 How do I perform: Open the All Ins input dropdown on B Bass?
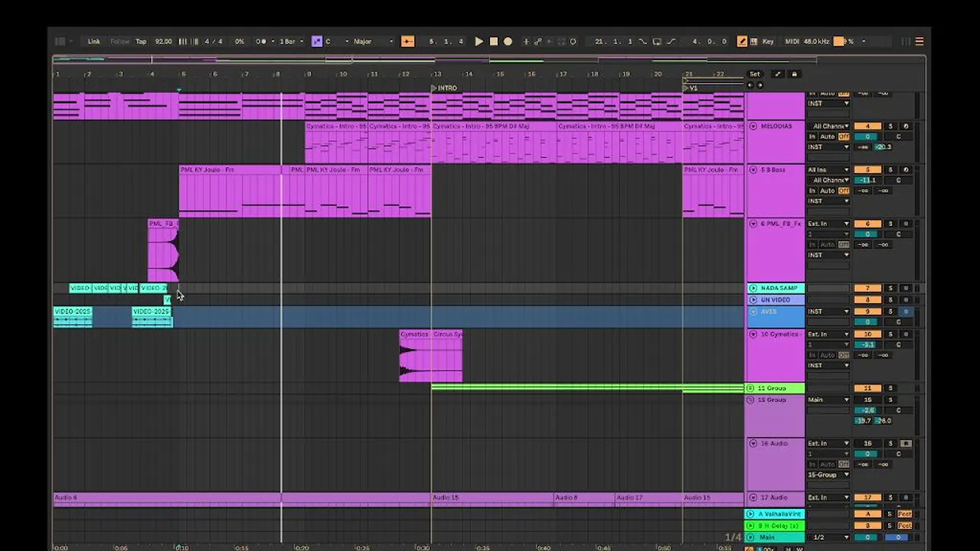(828, 170)
